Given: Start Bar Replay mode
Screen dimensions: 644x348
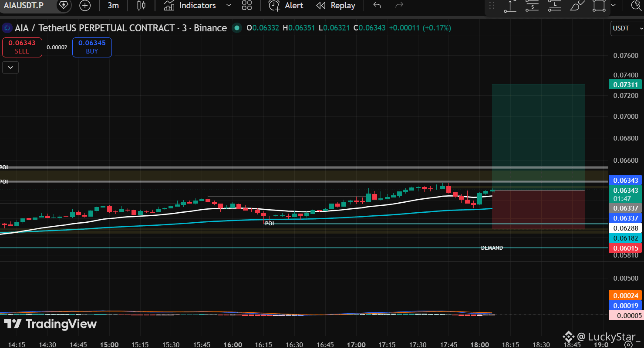Looking at the screenshot, I should coord(336,6).
